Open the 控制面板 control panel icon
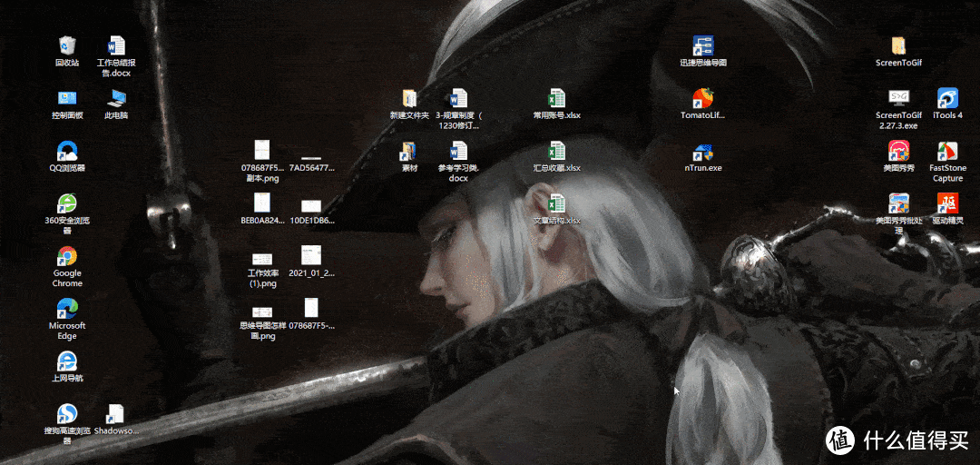This screenshot has width=980, height=465. tap(67, 99)
